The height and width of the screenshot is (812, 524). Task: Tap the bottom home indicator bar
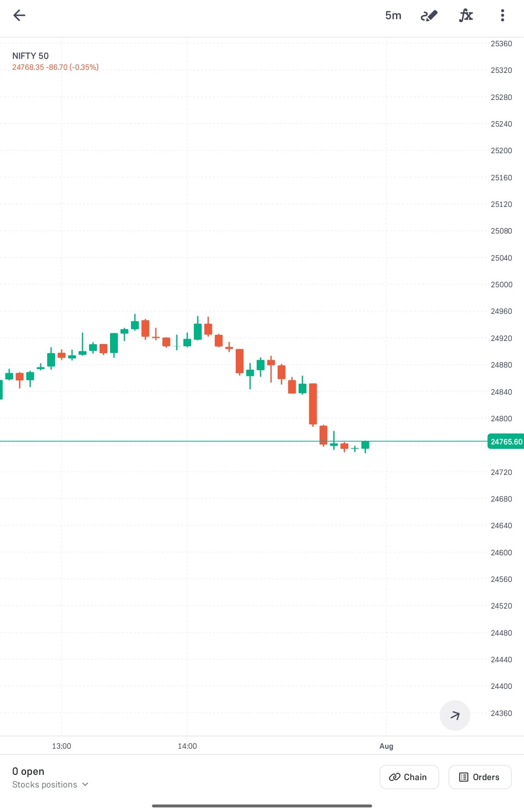pos(262,806)
